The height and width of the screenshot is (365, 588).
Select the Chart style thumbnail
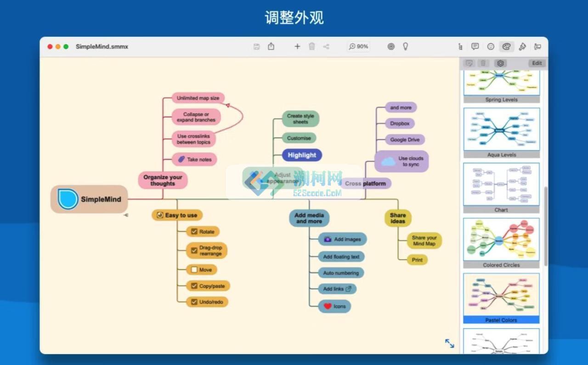pyautogui.click(x=501, y=188)
